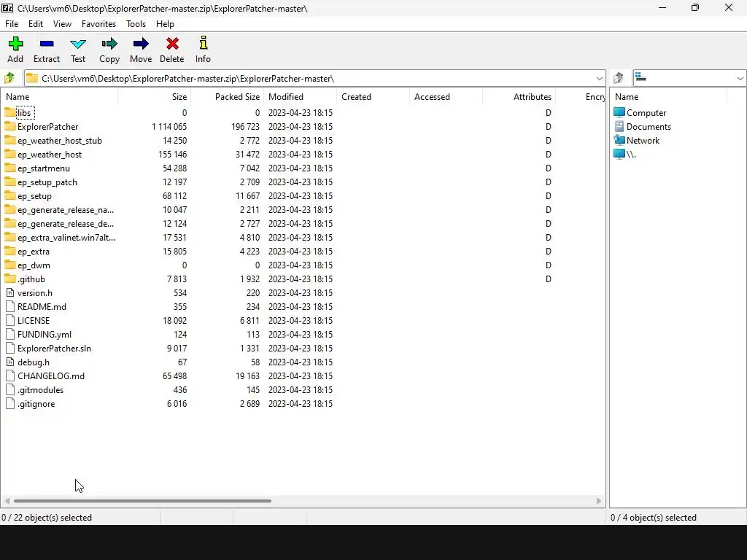Open the Edit menu

click(36, 24)
